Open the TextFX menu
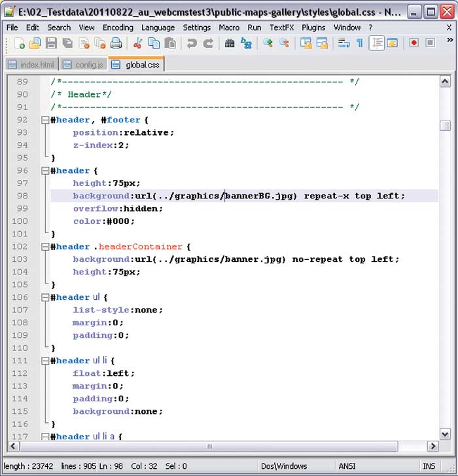 point(281,27)
